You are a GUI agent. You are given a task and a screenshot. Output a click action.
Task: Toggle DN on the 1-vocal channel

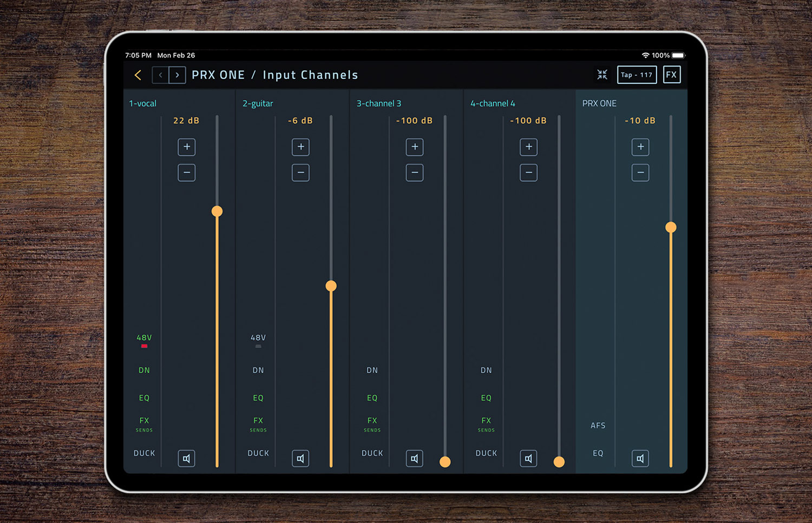[144, 370]
